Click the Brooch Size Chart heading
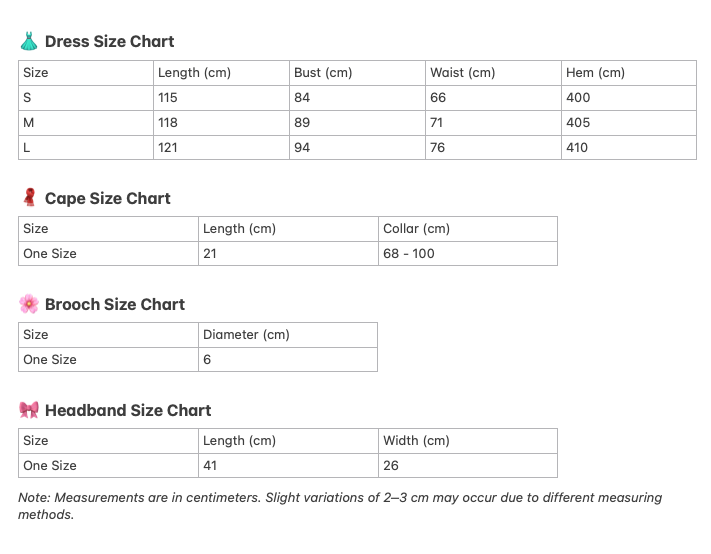 click(x=114, y=304)
